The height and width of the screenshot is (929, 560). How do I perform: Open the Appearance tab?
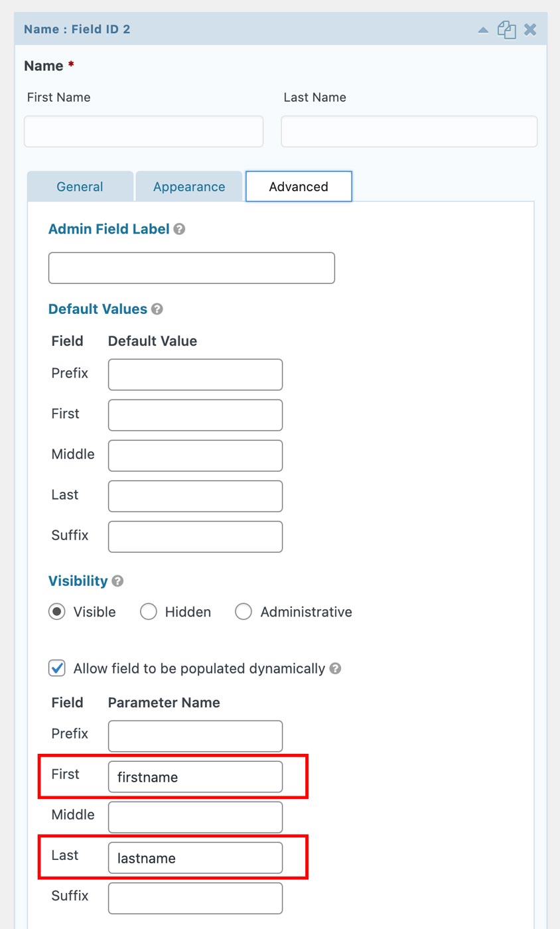[x=189, y=186]
